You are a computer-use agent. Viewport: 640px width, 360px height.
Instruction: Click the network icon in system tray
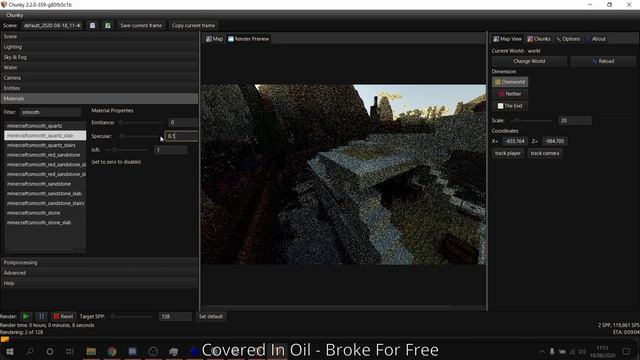click(x=572, y=351)
